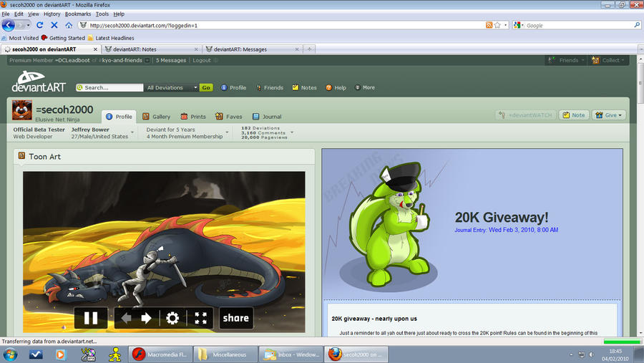Screen dimensions: 644x363
Task: Open recent history dropdown beside forward button
Action: pyautogui.click(x=28, y=25)
